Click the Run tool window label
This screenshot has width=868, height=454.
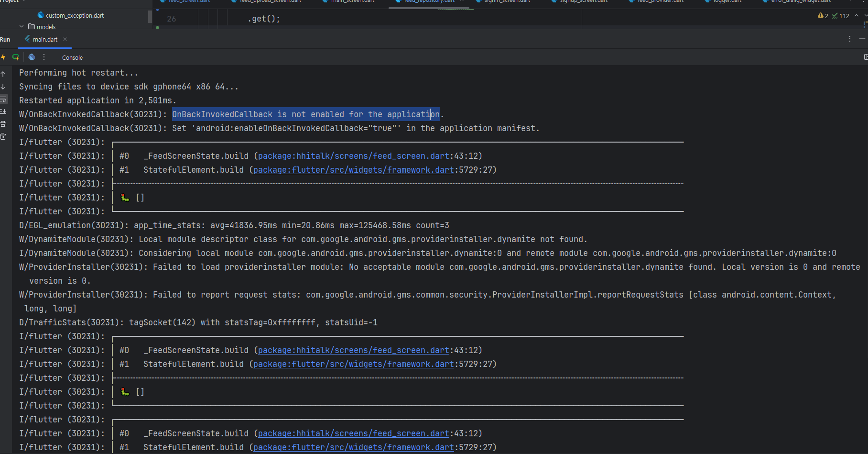pos(5,39)
